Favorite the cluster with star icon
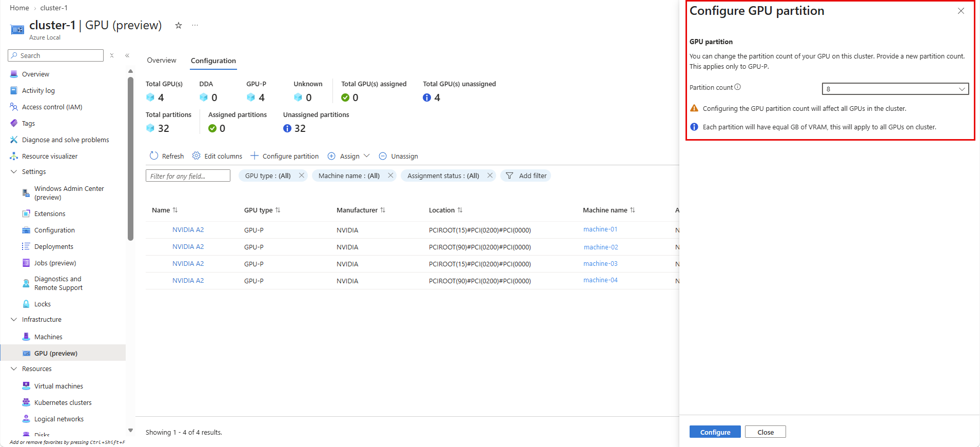The width and height of the screenshot is (980, 447). (x=179, y=25)
